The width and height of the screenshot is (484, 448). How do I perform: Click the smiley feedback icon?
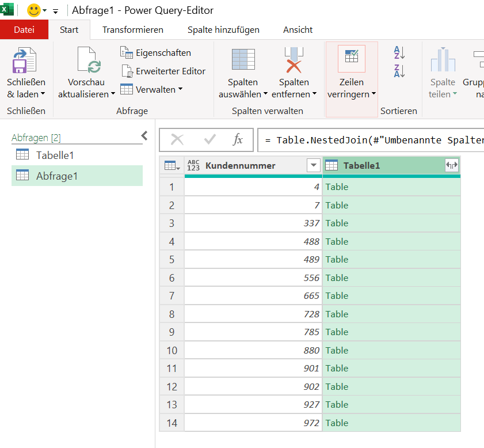click(34, 10)
